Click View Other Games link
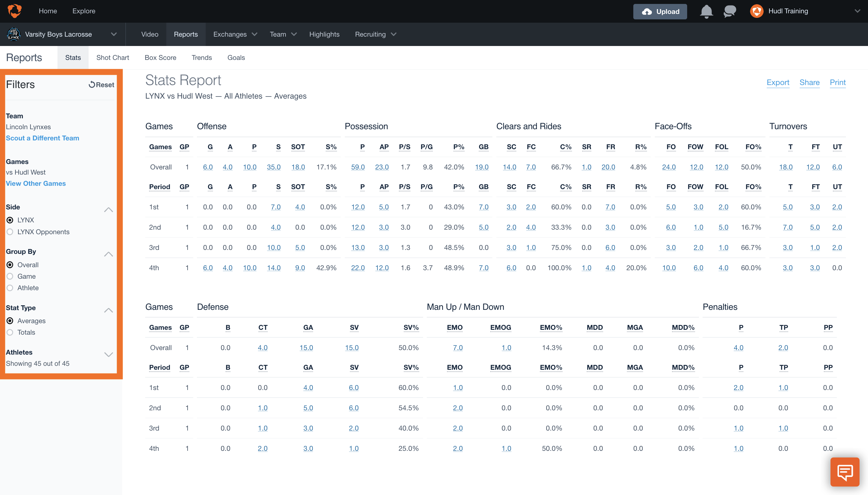The height and width of the screenshot is (495, 868). pos(36,183)
